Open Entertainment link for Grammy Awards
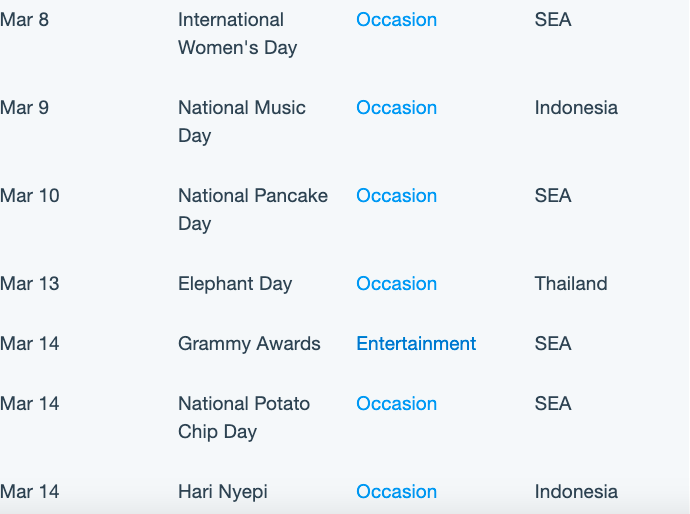Screen dimensions: 690x514 tap(416, 344)
